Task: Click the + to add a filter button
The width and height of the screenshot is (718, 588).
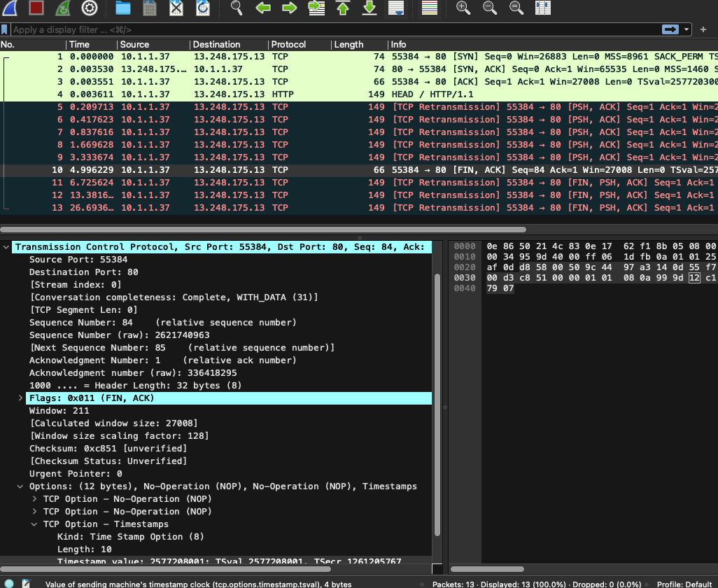Action: point(703,29)
